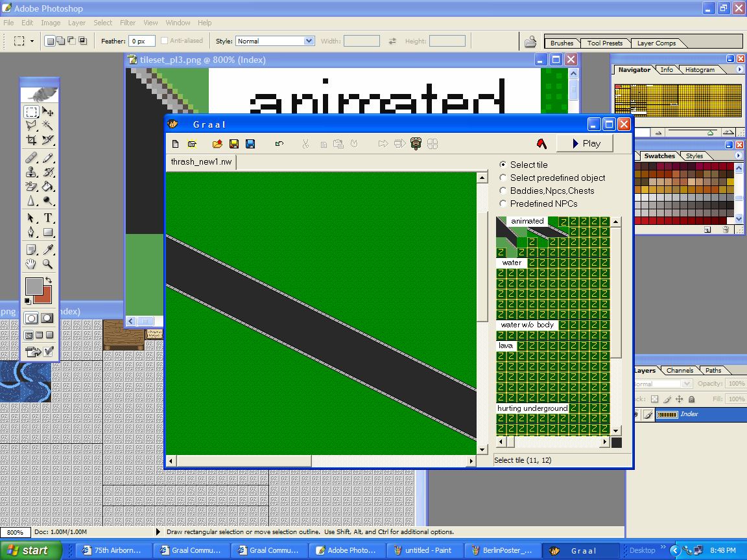Select the 'Select predefined object' radio option
The height and width of the screenshot is (560, 747).
[503, 178]
